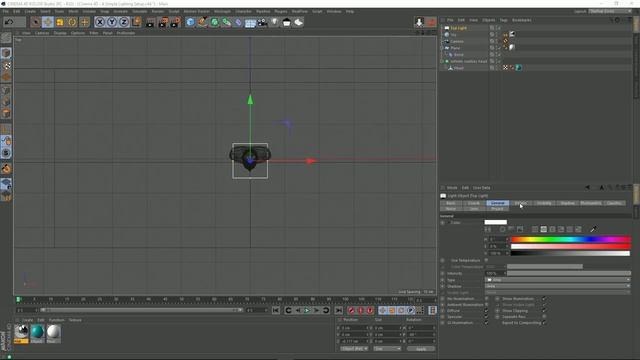Viewport: 640px width, 360px height.
Task: Click the Undo arrow icon
Action: point(9,22)
